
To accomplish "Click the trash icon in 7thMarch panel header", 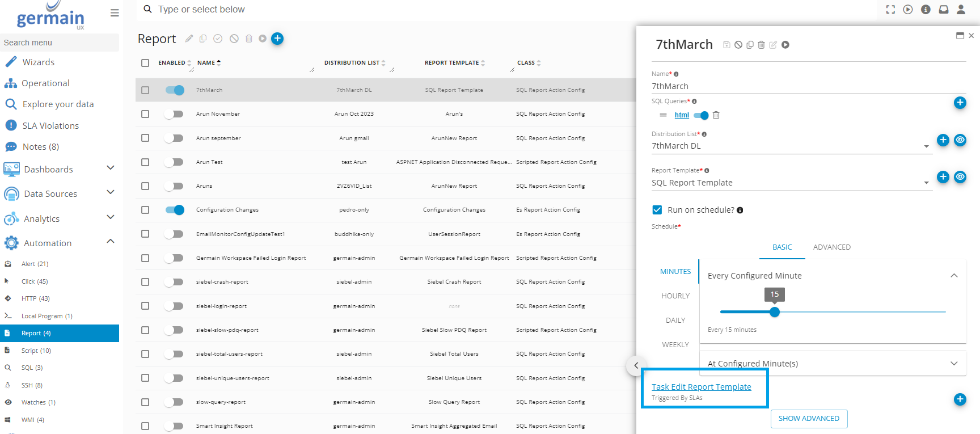I will (761, 45).
